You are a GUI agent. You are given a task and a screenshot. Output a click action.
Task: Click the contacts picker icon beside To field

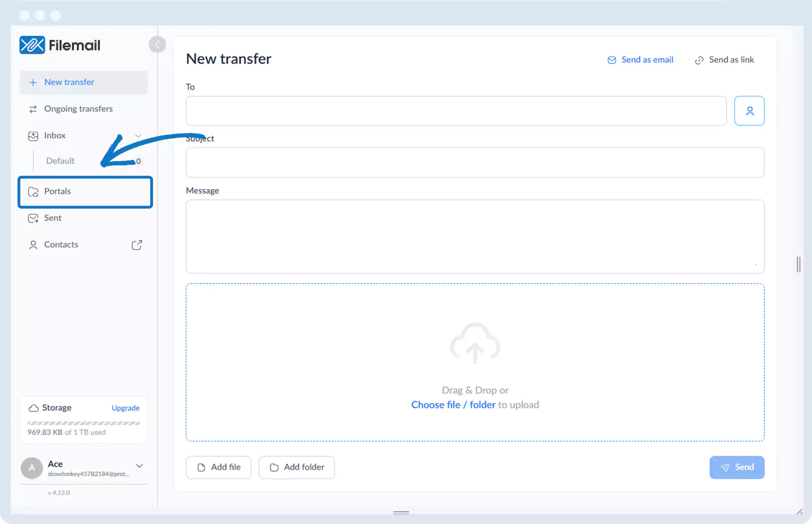[749, 111]
